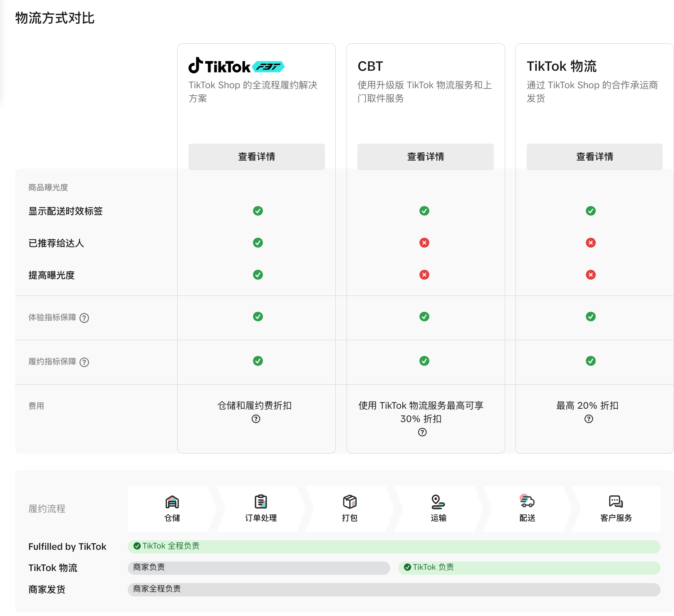
Task: Select the 仓储 warehouse step icon
Action: [x=172, y=502]
